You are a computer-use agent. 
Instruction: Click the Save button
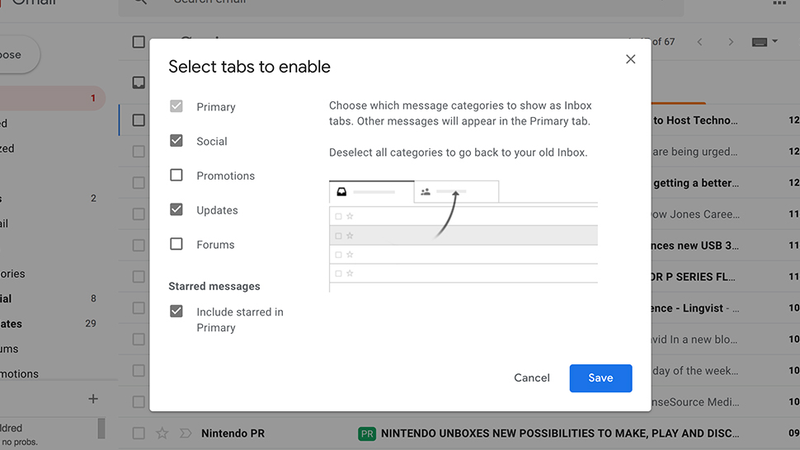click(601, 378)
